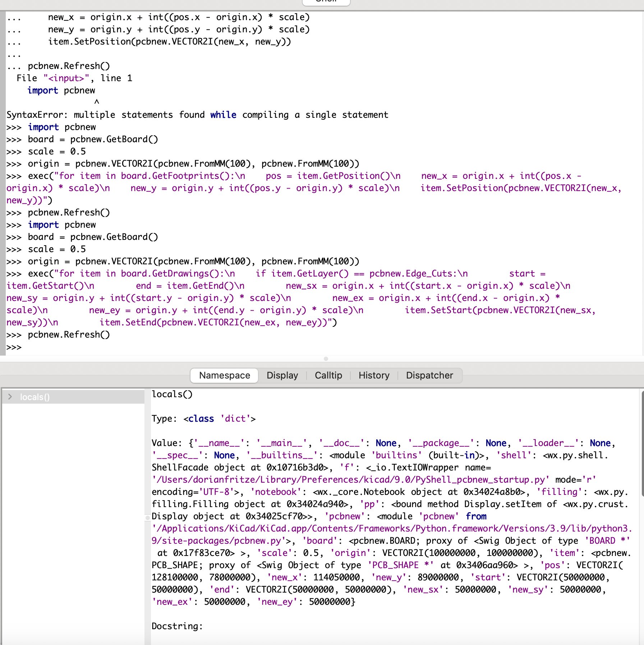Click 'item.SetStart(pcbnew.VECTOR2I(new_sx,' text
The image size is (644, 645).
pyautogui.click(x=500, y=310)
